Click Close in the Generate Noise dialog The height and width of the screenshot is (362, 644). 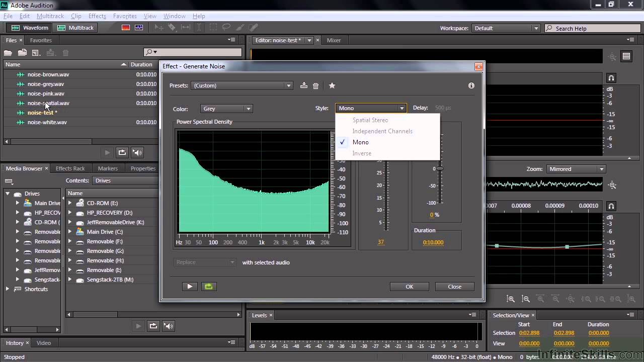pyautogui.click(x=455, y=287)
